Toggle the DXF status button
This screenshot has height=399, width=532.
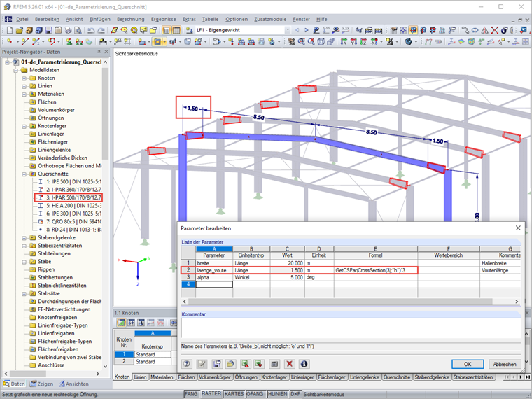(295, 394)
